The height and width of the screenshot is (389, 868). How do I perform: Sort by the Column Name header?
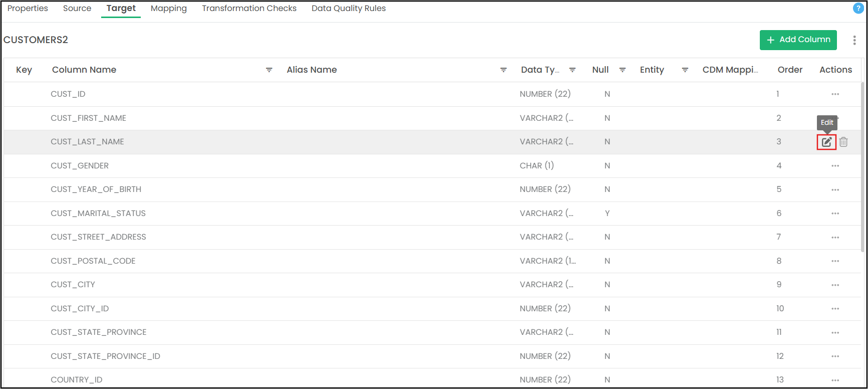(84, 70)
